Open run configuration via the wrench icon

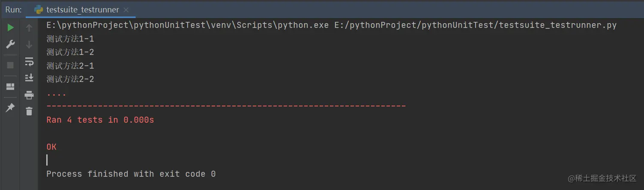[x=10, y=45]
